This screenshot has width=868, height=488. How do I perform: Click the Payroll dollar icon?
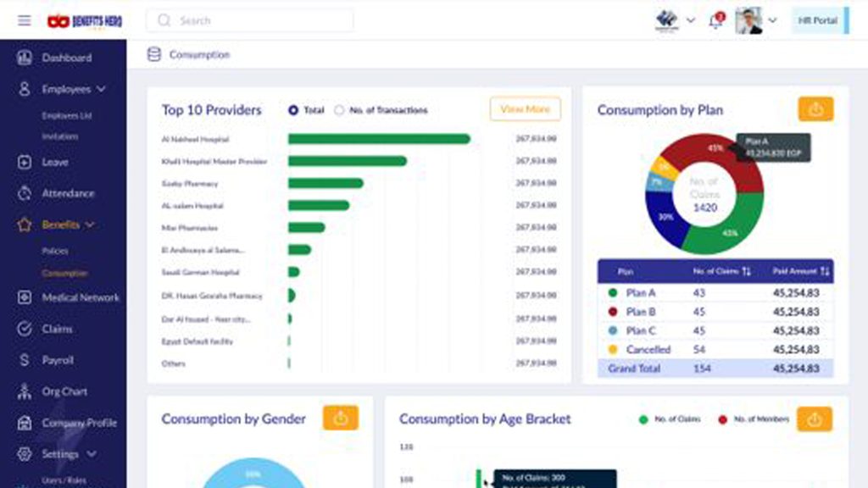25,360
